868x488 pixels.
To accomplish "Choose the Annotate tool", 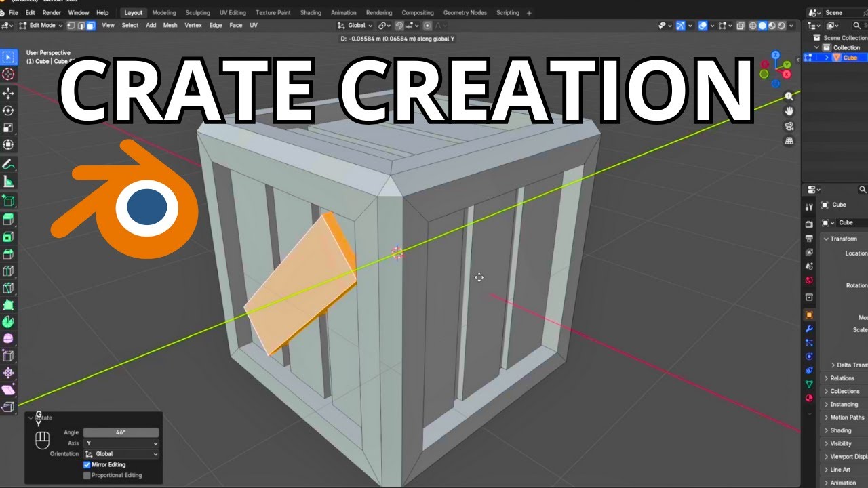I will tap(8, 164).
